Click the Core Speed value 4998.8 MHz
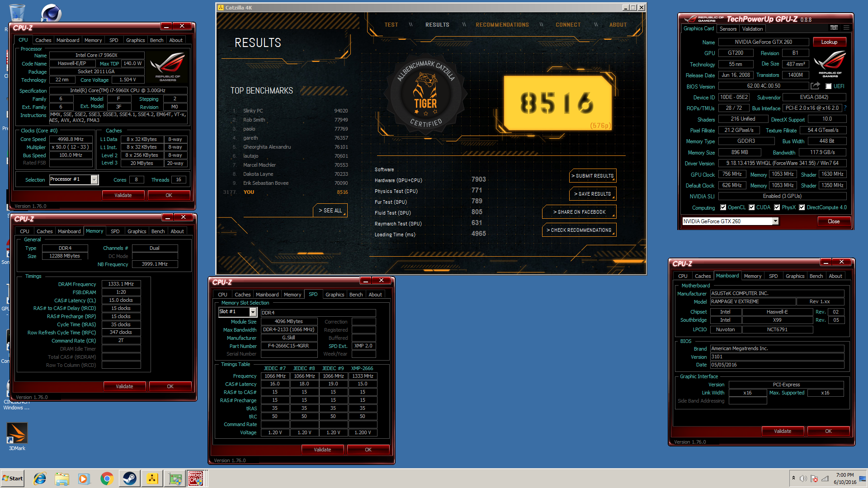868x488 pixels. point(71,139)
